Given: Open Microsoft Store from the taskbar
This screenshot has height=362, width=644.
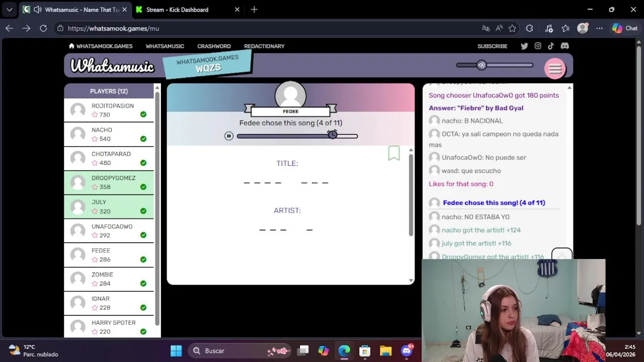Looking at the screenshot, I should point(365,350).
